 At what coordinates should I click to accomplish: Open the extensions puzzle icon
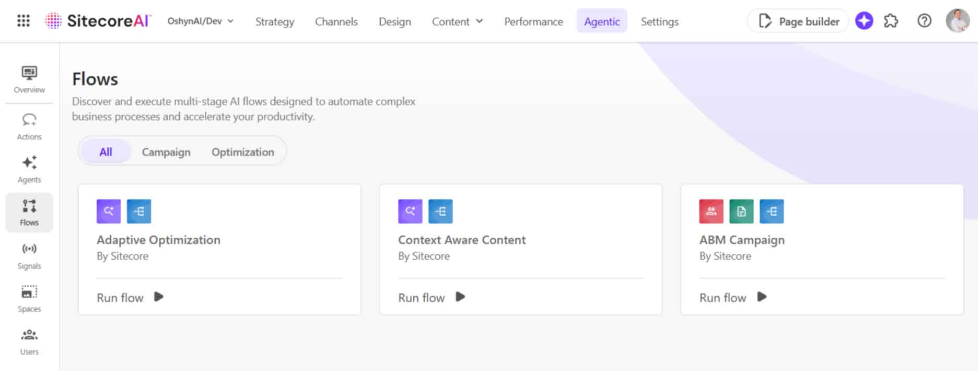point(891,21)
